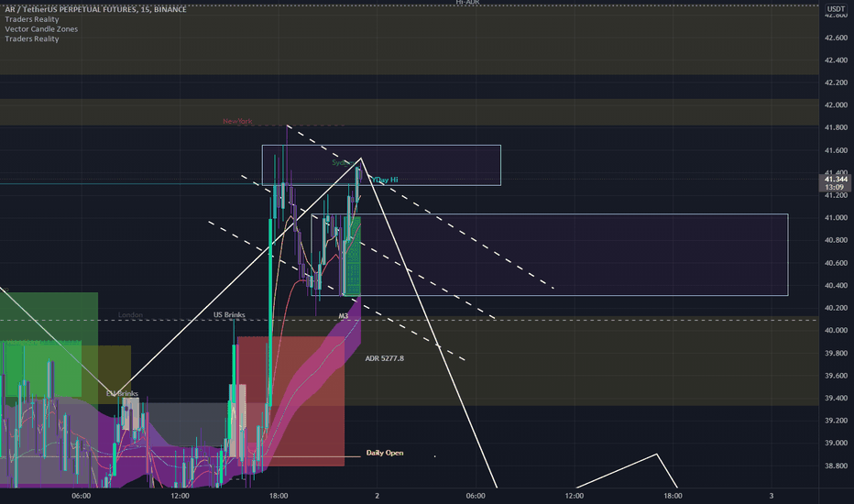854x504 pixels.
Task: Click the 38.800 price axis label
Action: 836,466
